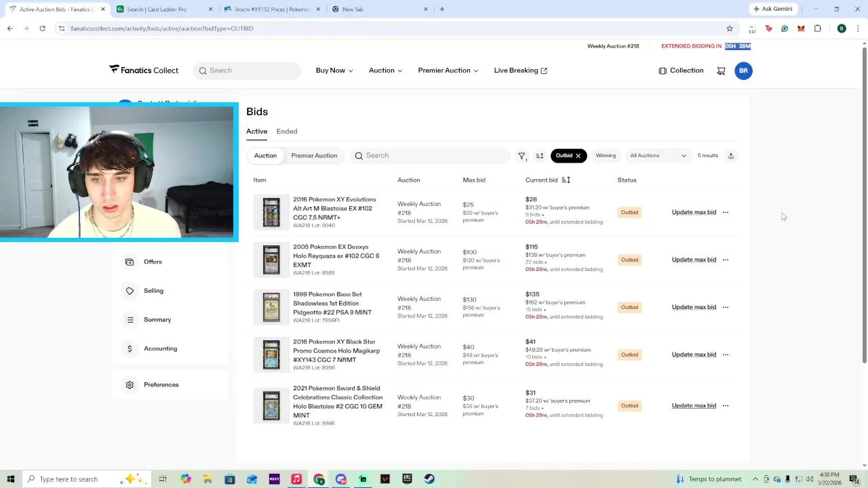Remove the Outbid filter chip X
The height and width of the screenshot is (488, 868).
[x=578, y=156]
